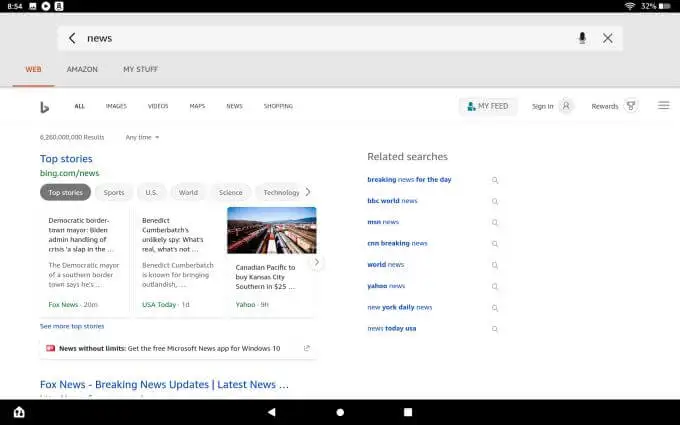The image size is (680, 425).
Task: Open the Bing logo home link
Action: pos(44,107)
